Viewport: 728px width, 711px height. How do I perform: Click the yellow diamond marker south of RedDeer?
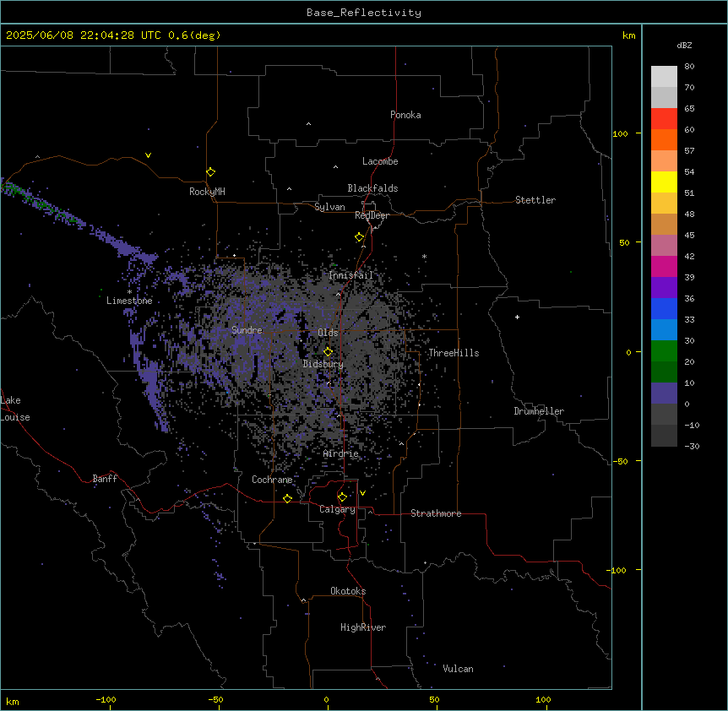click(359, 237)
